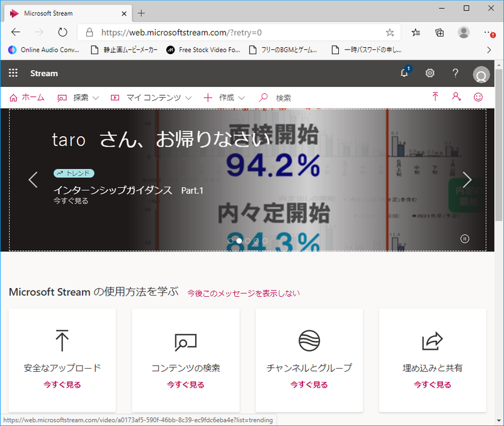Go to ホーム in navigation
This screenshot has height=426, width=504.
27,98
